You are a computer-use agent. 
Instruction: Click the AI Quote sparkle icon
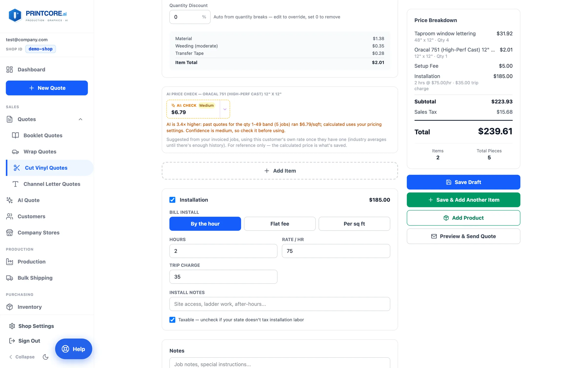point(10,200)
